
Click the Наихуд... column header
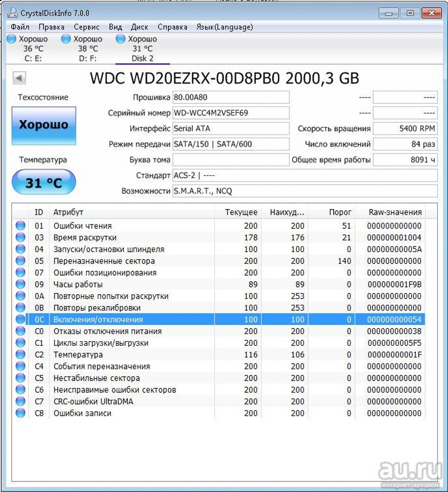coord(284,212)
